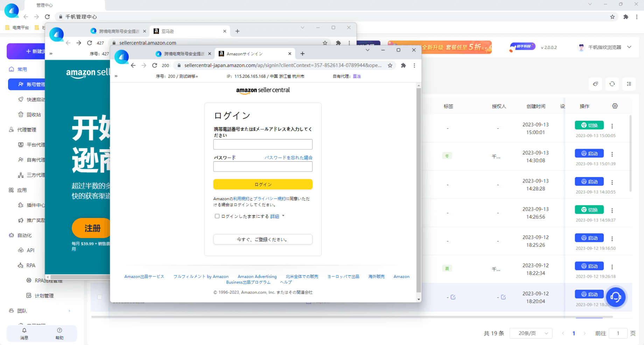
Task: Edit the tag in the 18:20:04 row
Action: 453,297
